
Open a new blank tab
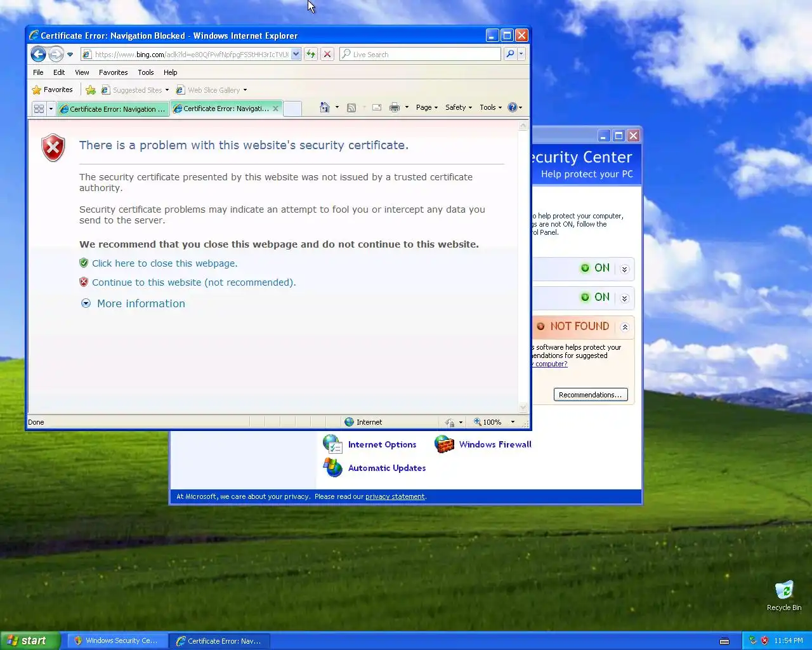tap(292, 109)
